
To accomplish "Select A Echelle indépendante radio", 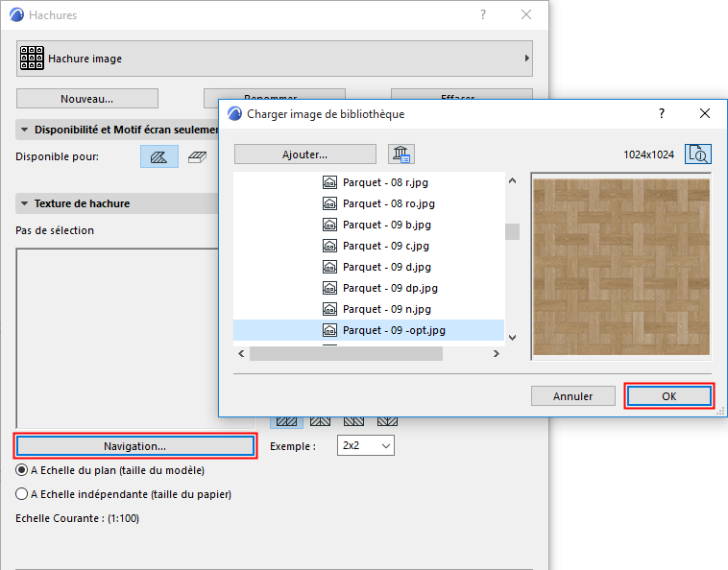I will tap(21, 494).
